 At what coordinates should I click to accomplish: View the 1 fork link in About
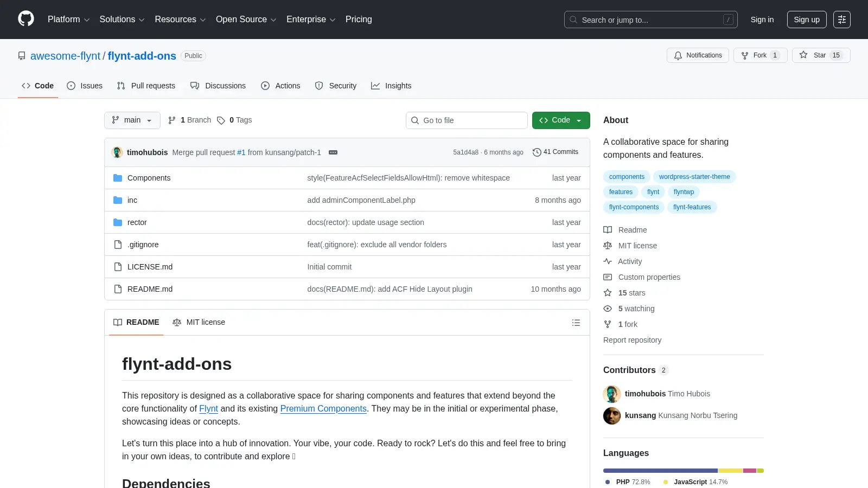click(x=621, y=324)
